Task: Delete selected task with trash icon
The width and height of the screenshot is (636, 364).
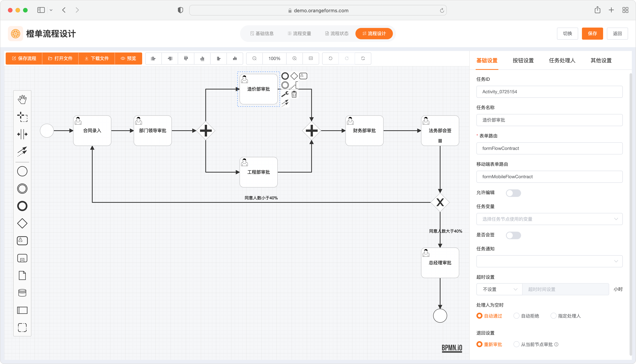Action: pos(294,95)
